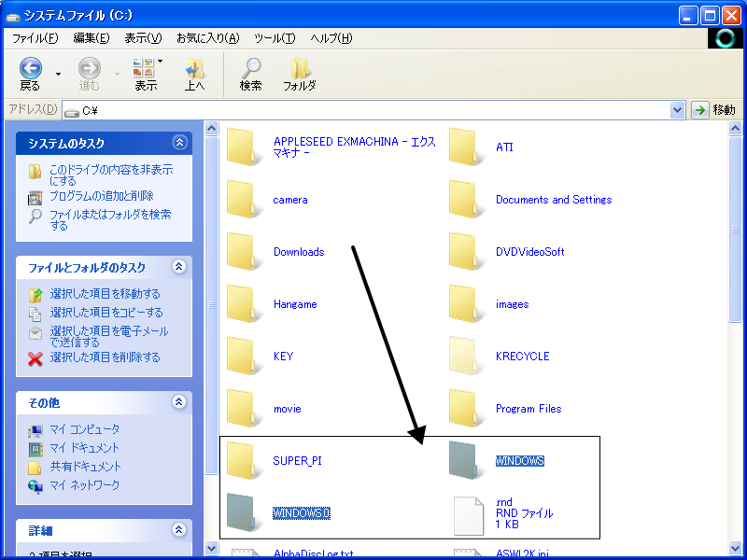Screen dimensions: 747x560
Task: Click 選択した項目を電子メールで送信する link
Action: (109, 337)
